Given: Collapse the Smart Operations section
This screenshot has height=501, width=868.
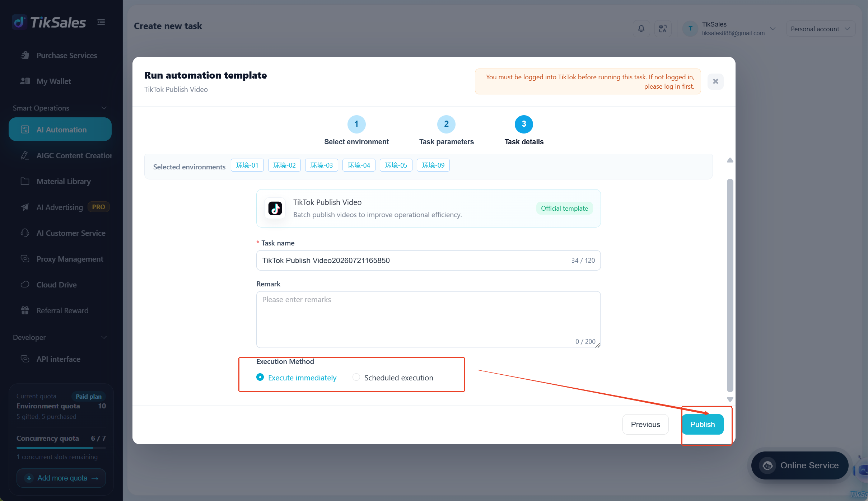Looking at the screenshot, I should (104, 108).
